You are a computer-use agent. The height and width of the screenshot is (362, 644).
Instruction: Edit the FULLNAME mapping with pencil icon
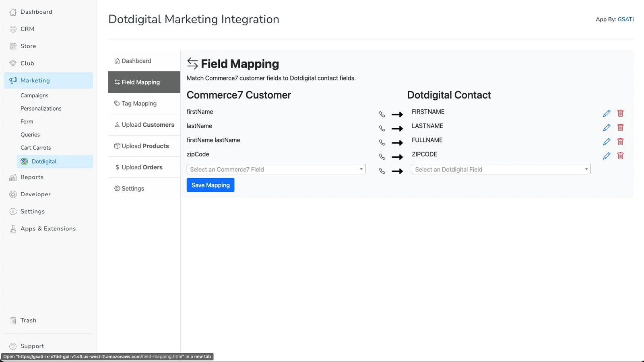pos(607,142)
